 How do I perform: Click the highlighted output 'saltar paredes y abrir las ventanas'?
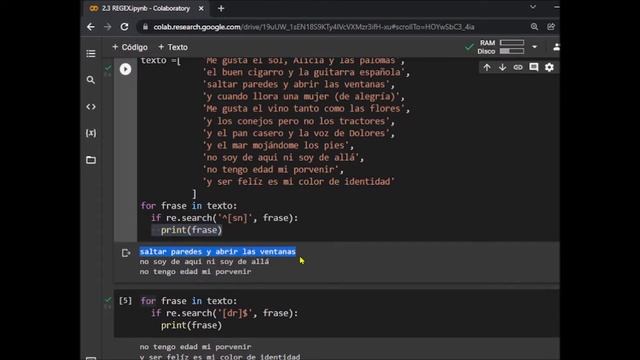218,251
